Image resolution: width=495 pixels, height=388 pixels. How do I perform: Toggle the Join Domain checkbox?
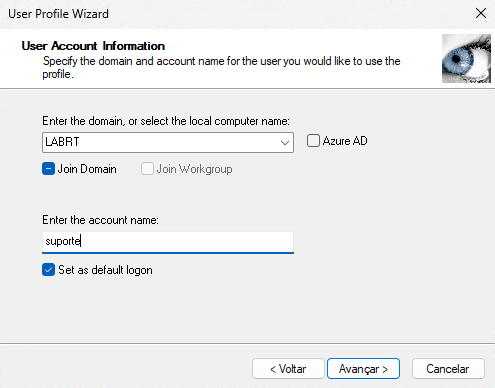pyautogui.click(x=48, y=169)
